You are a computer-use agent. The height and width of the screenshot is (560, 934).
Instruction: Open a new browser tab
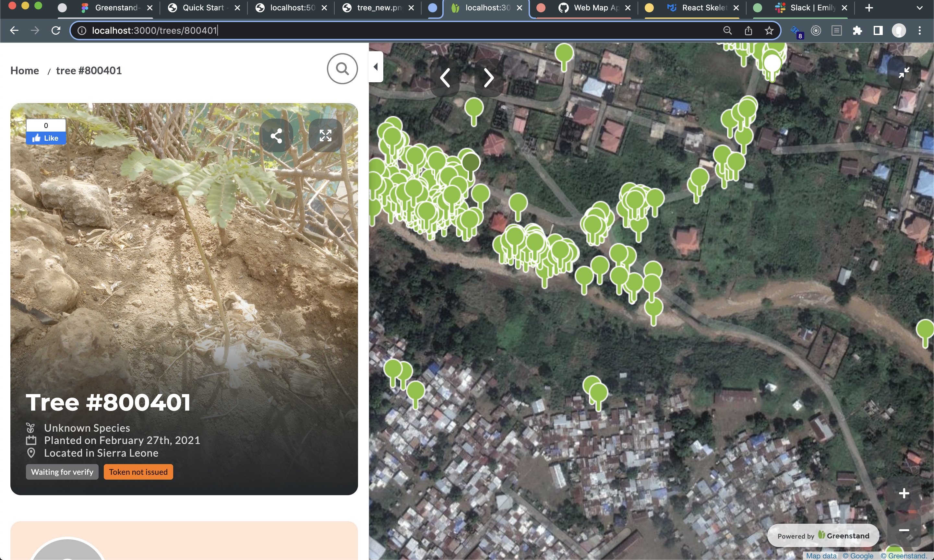pyautogui.click(x=869, y=8)
